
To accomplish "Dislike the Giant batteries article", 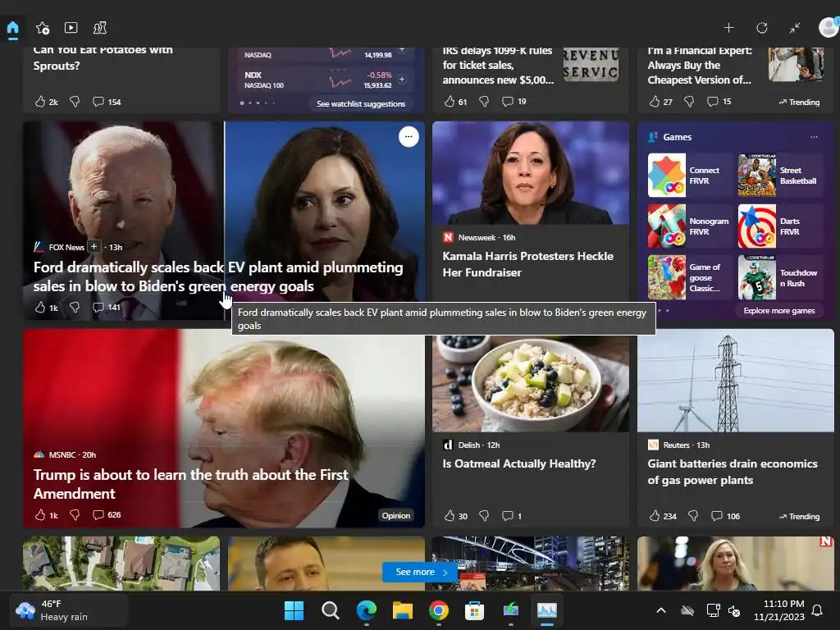I will [x=693, y=516].
